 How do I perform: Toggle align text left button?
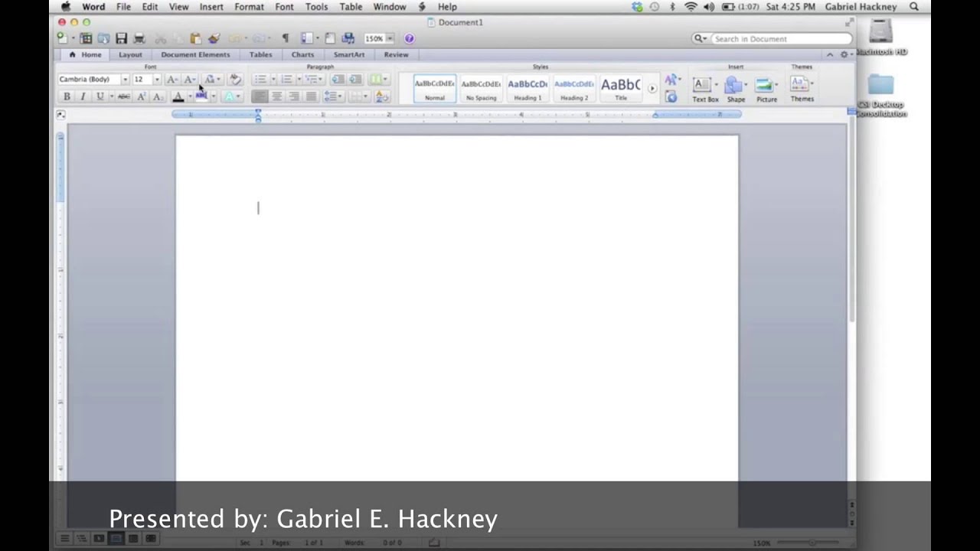260,96
